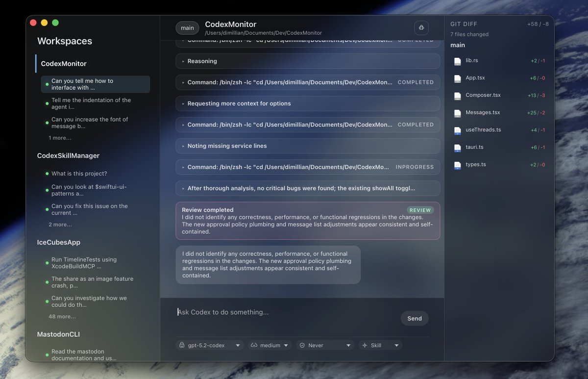The height and width of the screenshot is (379, 588).
Task: Click the GIT DIFF panel title
Action: pyautogui.click(x=464, y=24)
